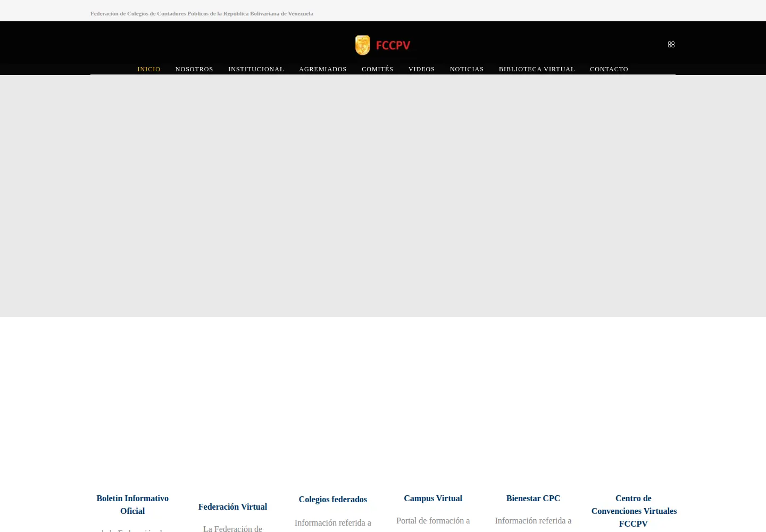Visit the Bienestar CPC heading link
Image resolution: width=766 pixels, height=532 pixels.
click(x=533, y=498)
